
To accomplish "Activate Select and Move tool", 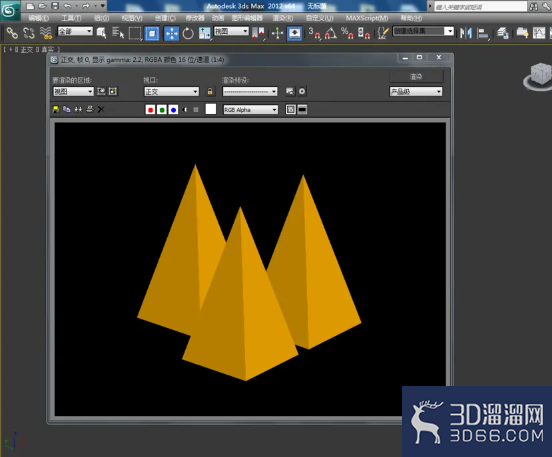I will pos(171,34).
